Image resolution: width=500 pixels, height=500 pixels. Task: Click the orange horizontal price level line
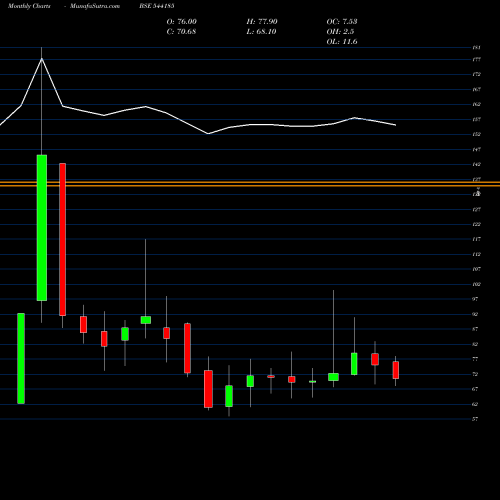click(250, 184)
